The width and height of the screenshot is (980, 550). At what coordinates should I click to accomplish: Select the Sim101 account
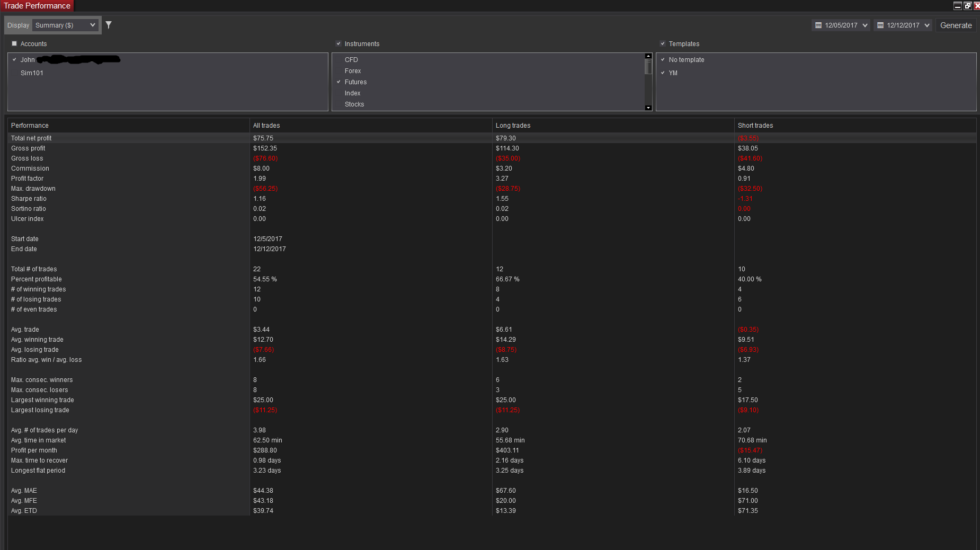point(32,73)
